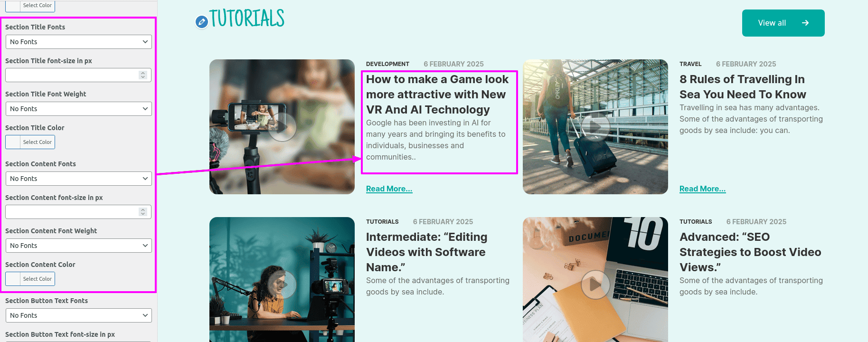Click Section Content font-size spinner arrows
This screenshot has width=868, height=342.
pyautogui.click(x=143, y=212)
